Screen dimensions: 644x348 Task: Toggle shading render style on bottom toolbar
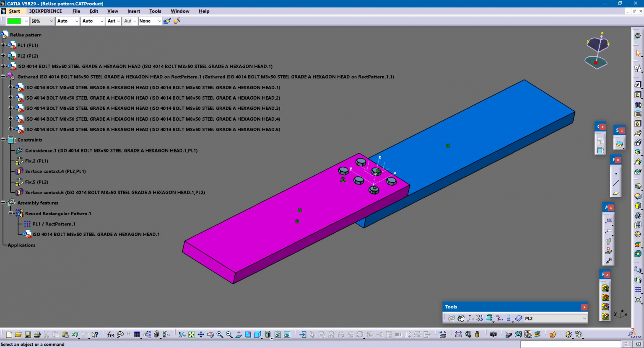click(x=267, y=335)
